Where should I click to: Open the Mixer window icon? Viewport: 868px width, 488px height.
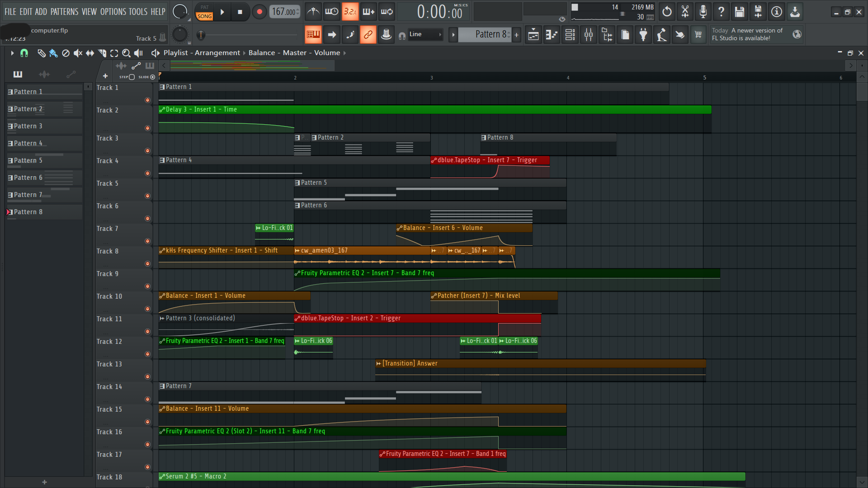tap(589, 35)
